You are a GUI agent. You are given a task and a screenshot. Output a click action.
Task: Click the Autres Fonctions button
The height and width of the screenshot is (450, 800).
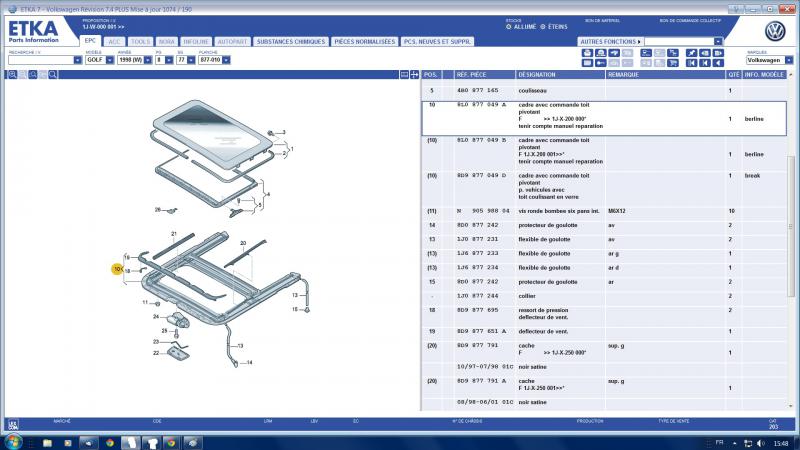pos(610,41)
